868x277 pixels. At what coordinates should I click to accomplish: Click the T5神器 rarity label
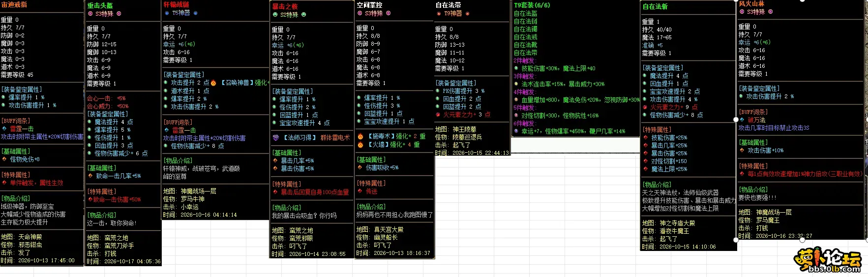pyautogui.click(x=181, y=13)
